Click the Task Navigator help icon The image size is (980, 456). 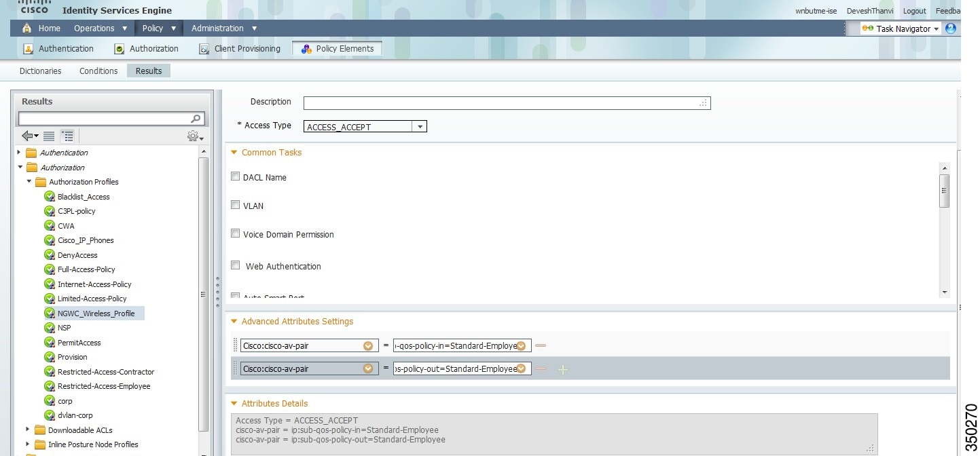(950, 28)
